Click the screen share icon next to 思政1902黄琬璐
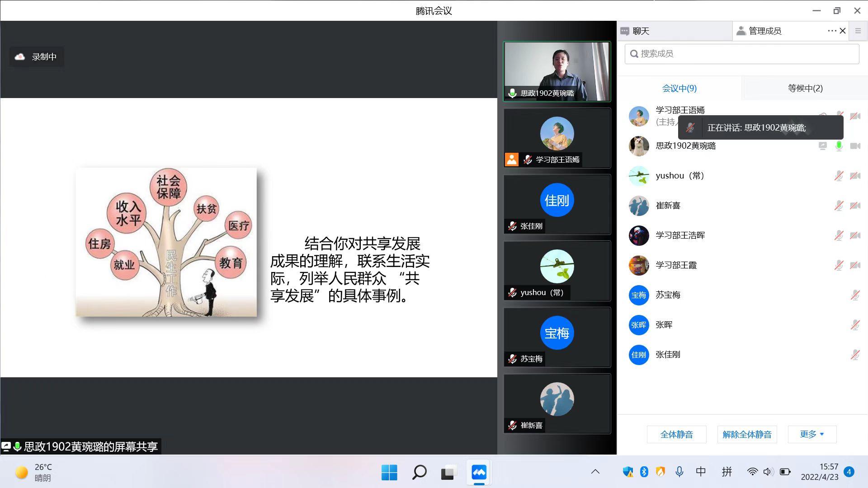 pyautogui.click(x=822, y=146)
